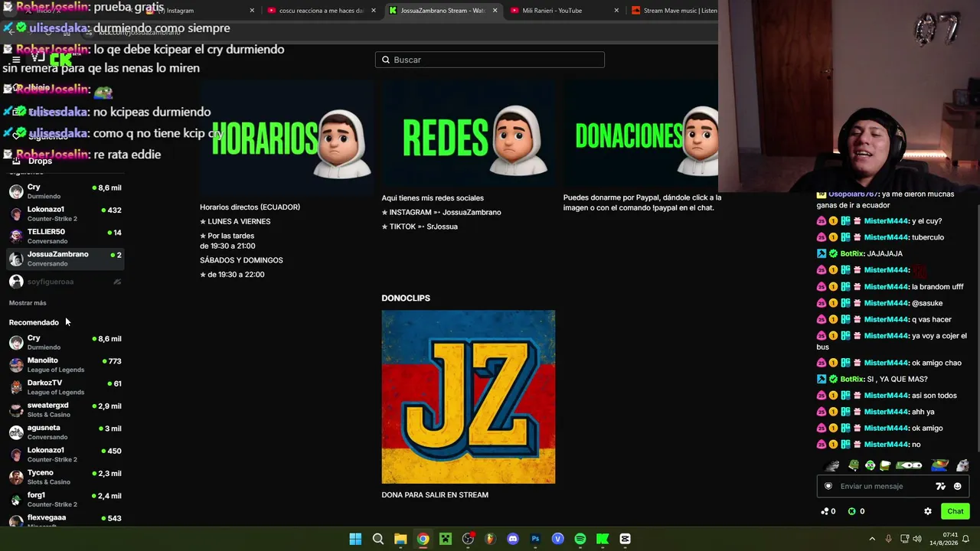Launch Photoshop from the taskbar
The height and width of the screenshot is (551, 980).
coord(535,539)
